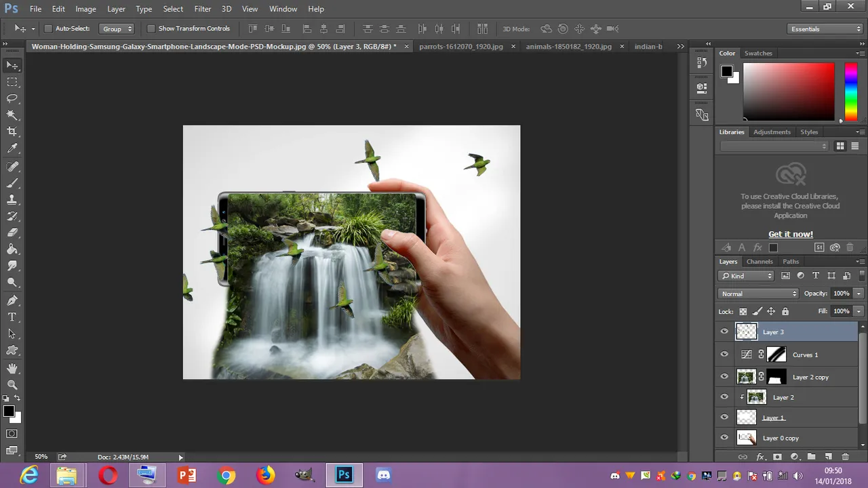Switch to the Swatches tab
868x488 pixels.
coord(758,53)
